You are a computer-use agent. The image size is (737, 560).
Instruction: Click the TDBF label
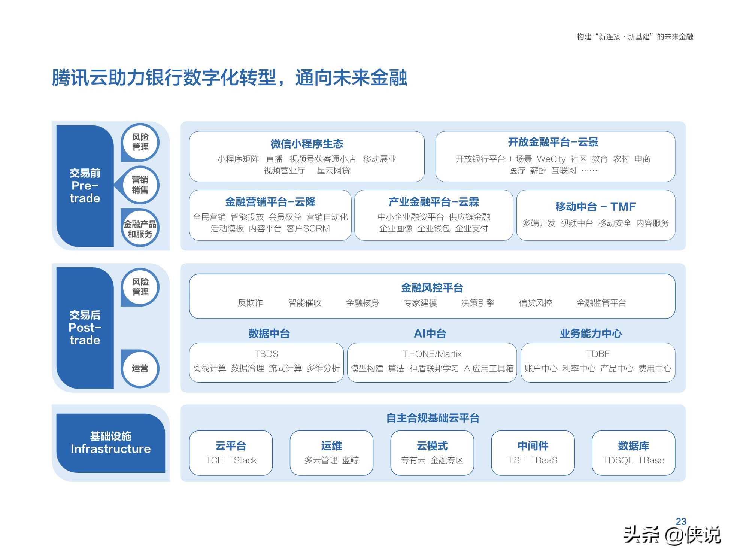(x=598, y=354)
